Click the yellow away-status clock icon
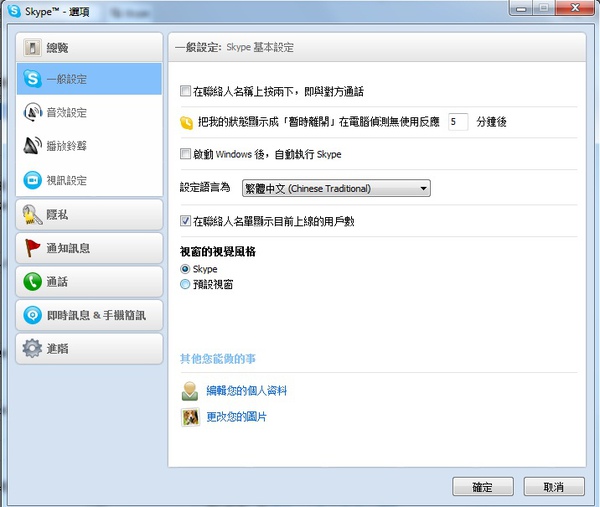Screen dimensions: 600x507 [186, 122]
